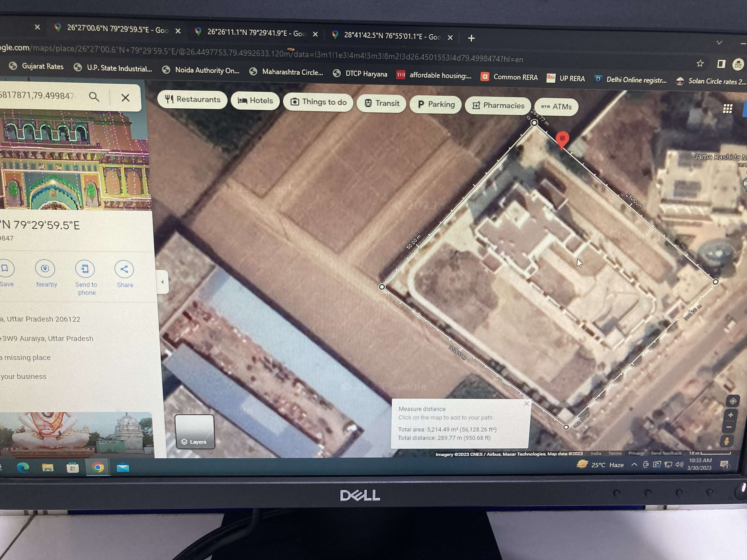Screen dimensions: 747x560
Task: Open Noida Authority bookmark
Action: coord(201,70)
